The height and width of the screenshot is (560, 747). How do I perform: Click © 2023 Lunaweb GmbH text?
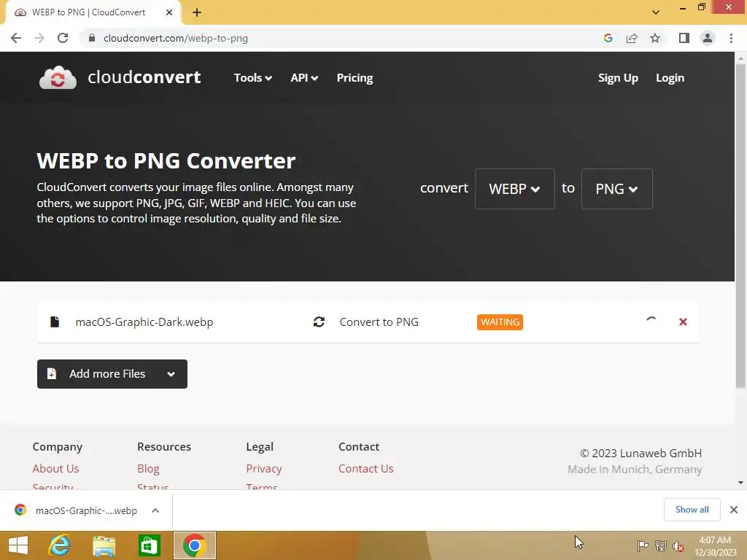[640, 454]
